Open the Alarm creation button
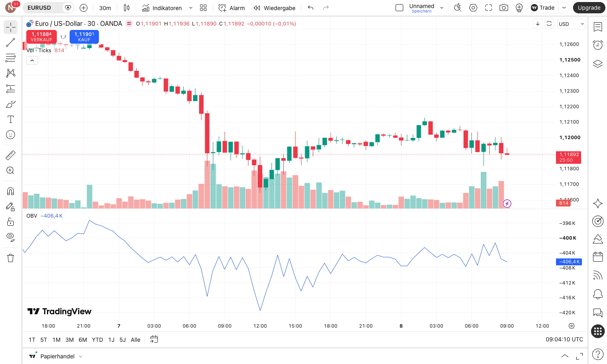Image resolution: width=607 pixels, height=364 pixels. point(231,8)
